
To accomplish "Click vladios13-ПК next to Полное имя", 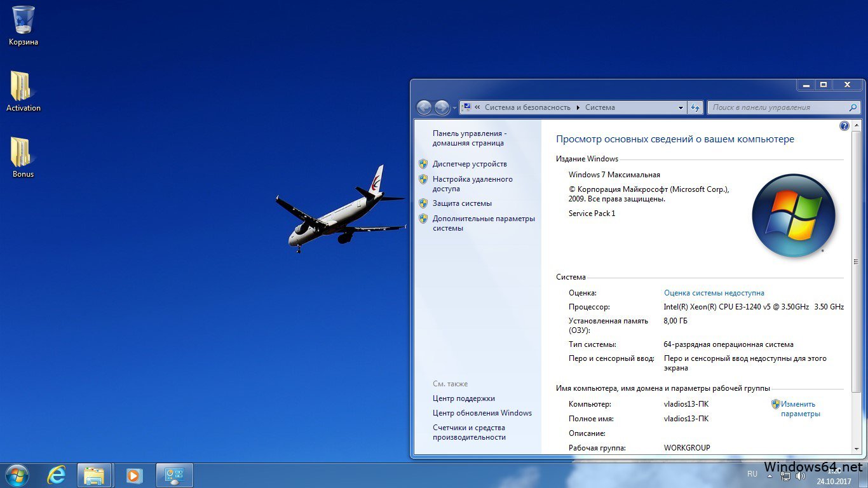I will (x=686, y=419).
